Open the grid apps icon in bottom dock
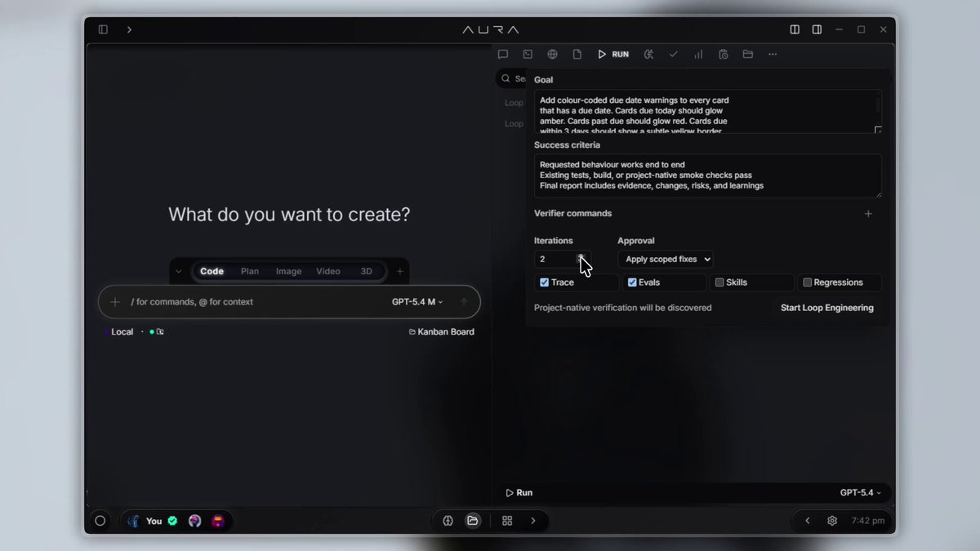The width and height of the screenshot is (980, 551). click(507, 521)
